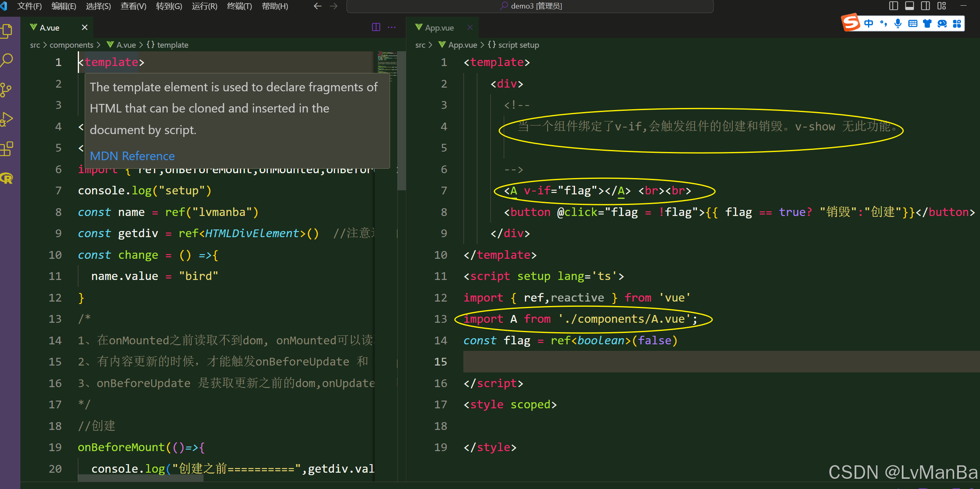Click <style scoped> tag in App.vue

click(x=510, y=405)
